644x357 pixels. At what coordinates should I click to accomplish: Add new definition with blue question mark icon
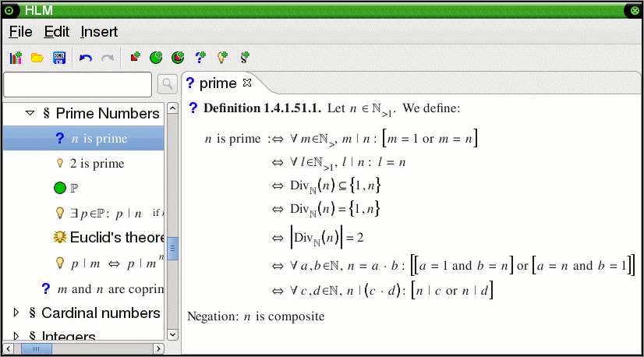tap(200, 57)
